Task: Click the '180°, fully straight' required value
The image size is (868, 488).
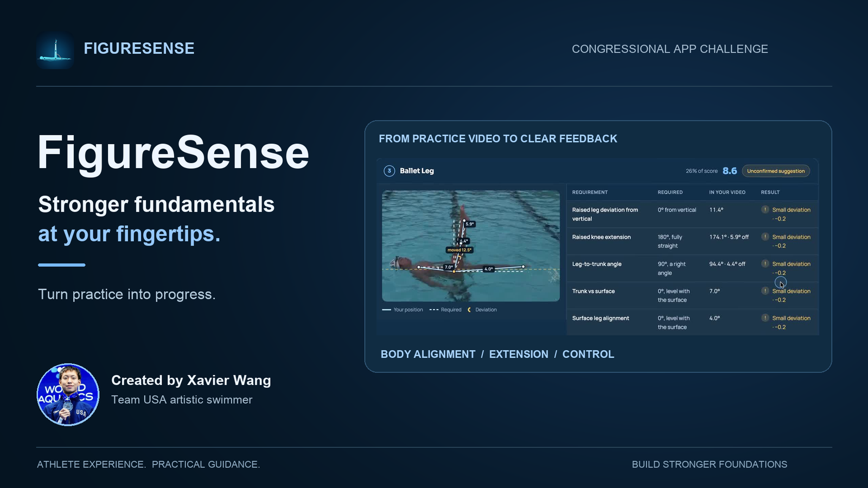Action: 670,241
